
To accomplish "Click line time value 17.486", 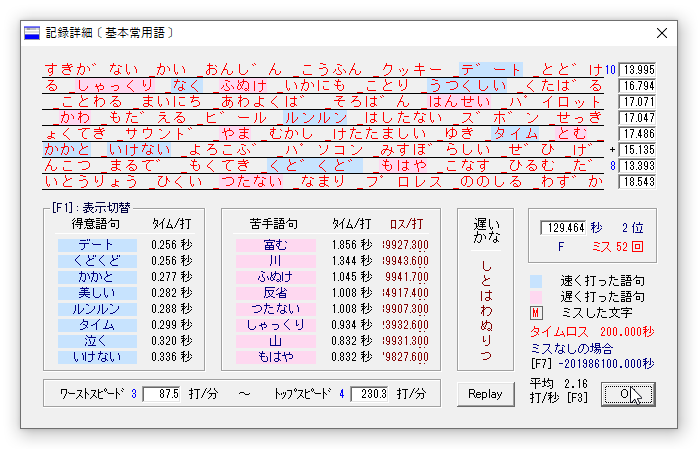I will (x=637, y=134).
